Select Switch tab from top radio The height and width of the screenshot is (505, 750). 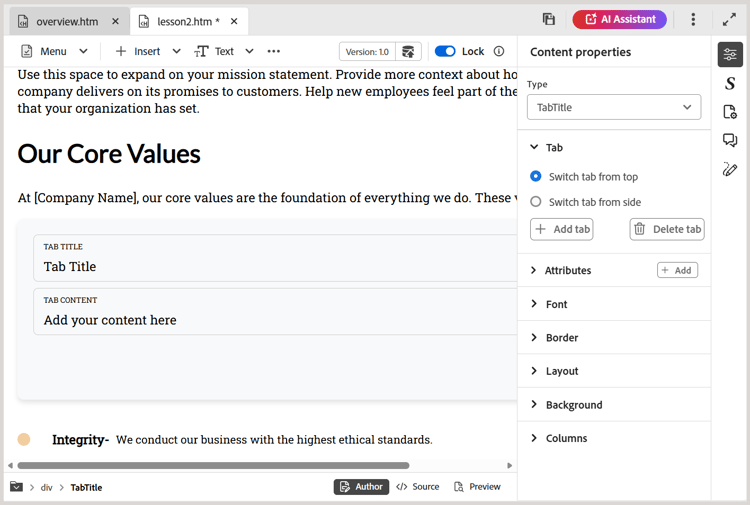pos(536,176)
